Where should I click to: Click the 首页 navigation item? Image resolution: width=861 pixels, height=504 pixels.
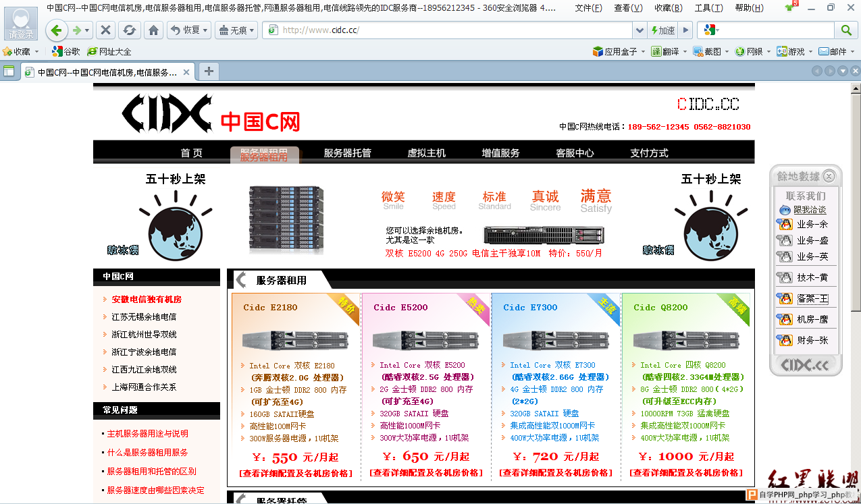click(x=191, y=153)
